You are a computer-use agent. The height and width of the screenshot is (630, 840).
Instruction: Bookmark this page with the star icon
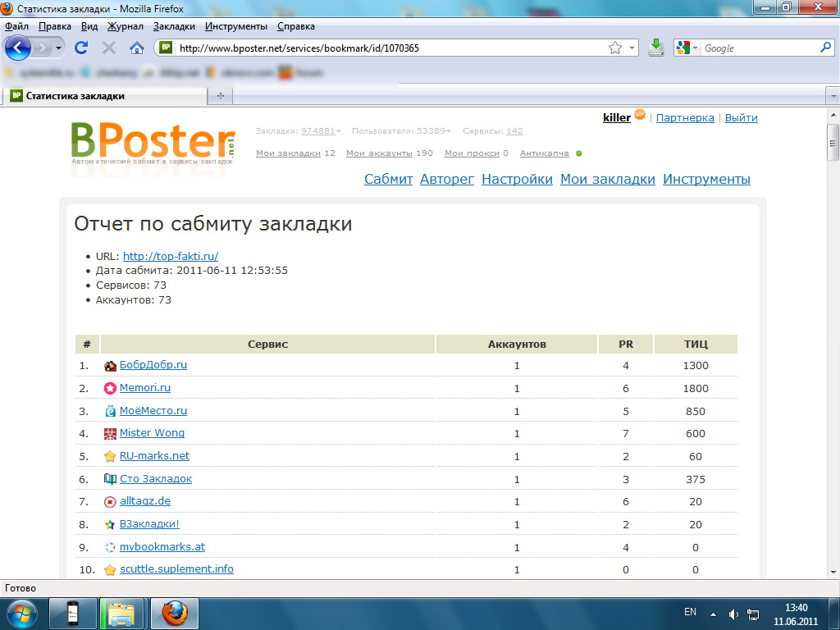615,48
